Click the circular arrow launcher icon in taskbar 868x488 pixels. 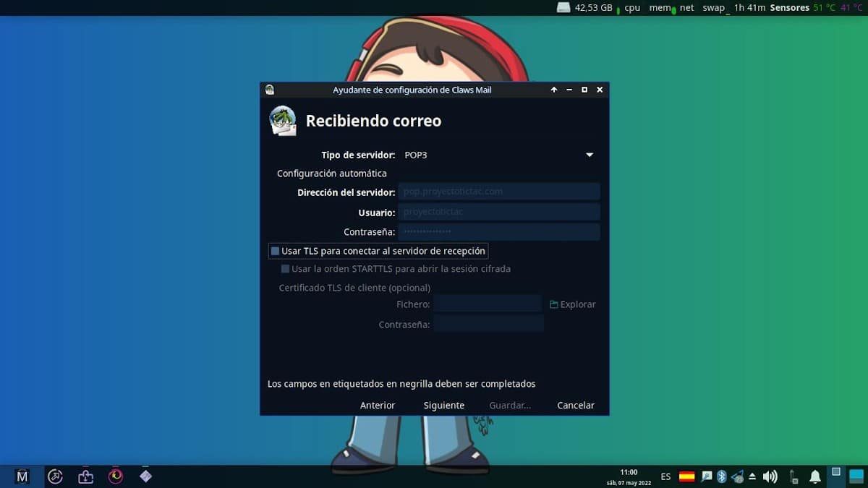[55, 476]
